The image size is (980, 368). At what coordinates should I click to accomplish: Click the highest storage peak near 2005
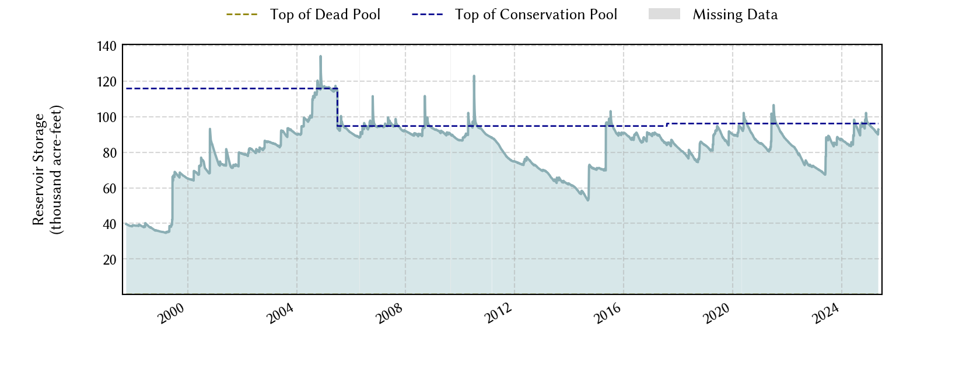tap(320, 57)
